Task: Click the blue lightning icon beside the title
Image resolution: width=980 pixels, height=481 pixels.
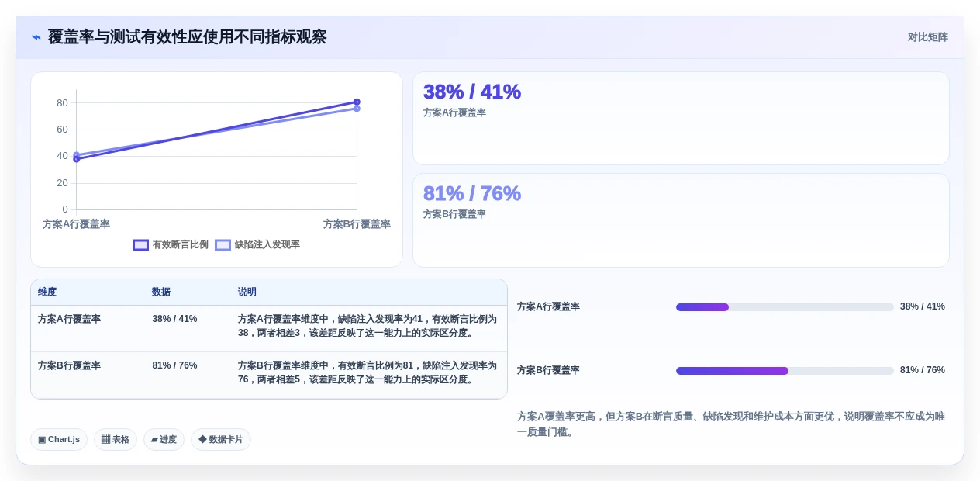Action: pyautogui.click(x=36, y=37)
